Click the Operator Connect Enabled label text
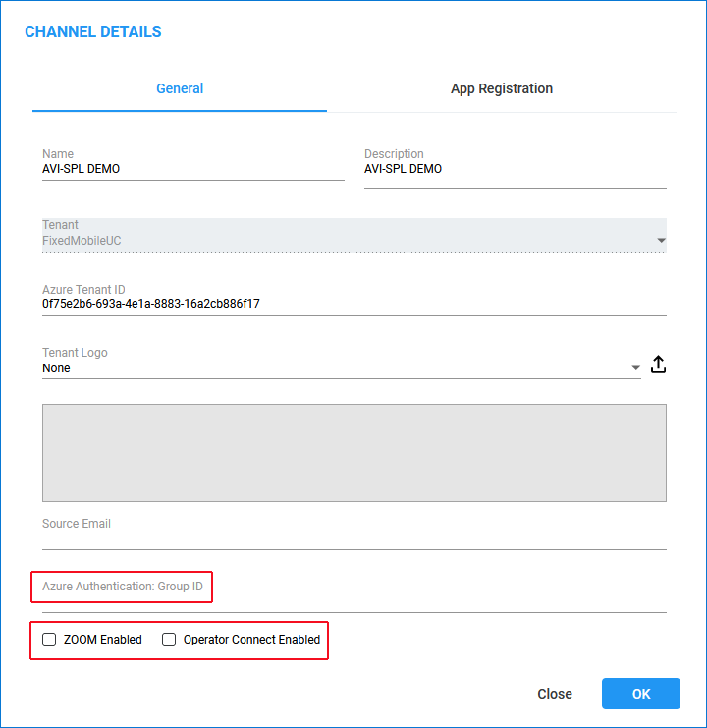This screenshot has height=728, width=707. pos(252,640)
